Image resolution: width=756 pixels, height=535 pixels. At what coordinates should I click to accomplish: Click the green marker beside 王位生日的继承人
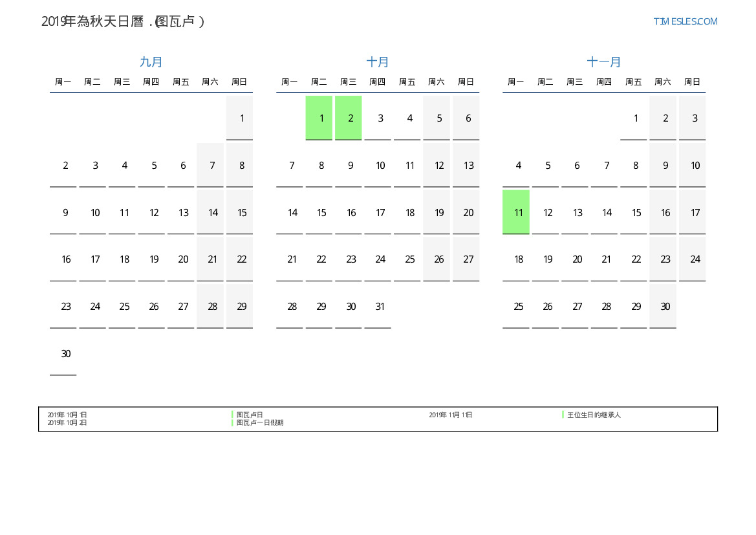(563, 415)
